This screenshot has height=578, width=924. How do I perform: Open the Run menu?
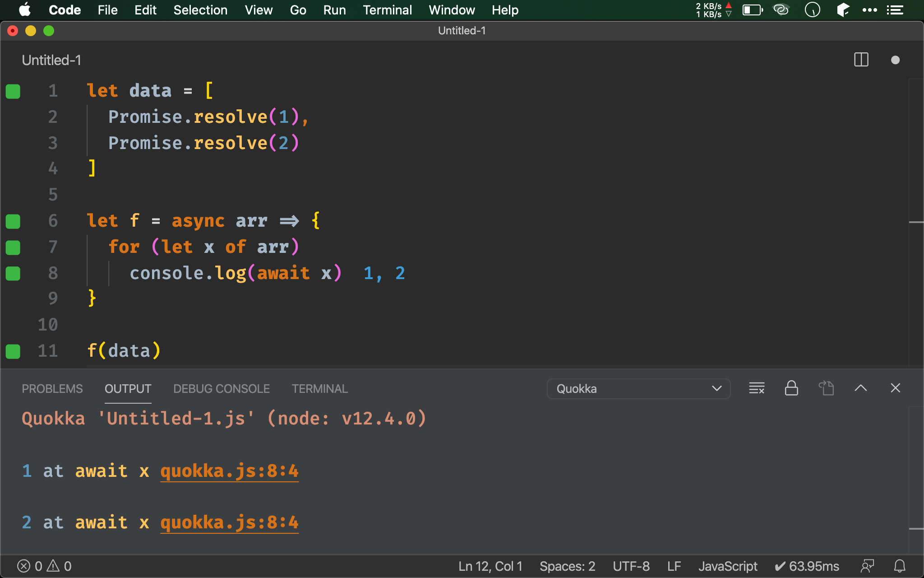pyautogui.click(x=334, y=10)
